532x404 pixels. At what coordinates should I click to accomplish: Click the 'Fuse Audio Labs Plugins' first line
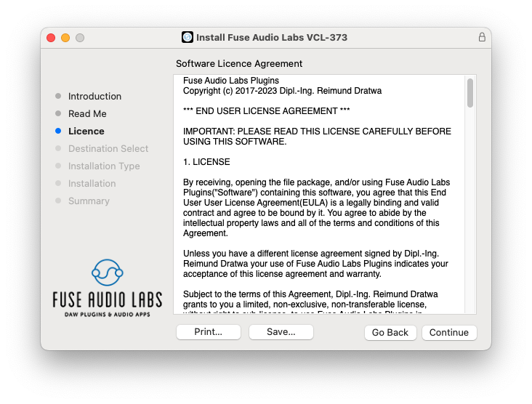pyautogui.click(x=231, y=81)
